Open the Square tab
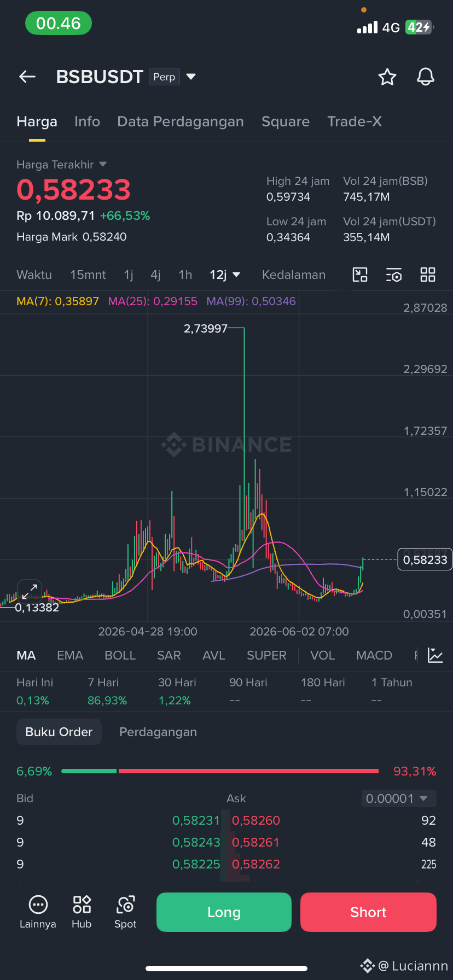This screenshot has height=980, width=453. pos(286,121)
